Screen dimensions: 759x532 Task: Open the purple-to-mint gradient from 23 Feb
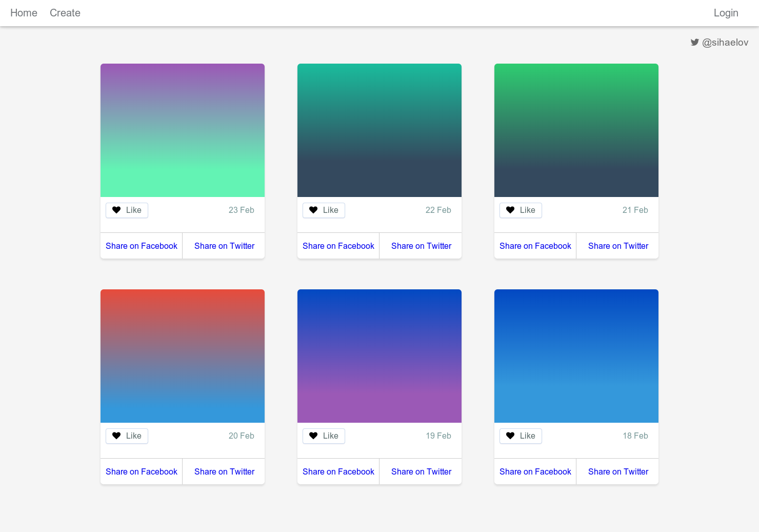(183, 130)
